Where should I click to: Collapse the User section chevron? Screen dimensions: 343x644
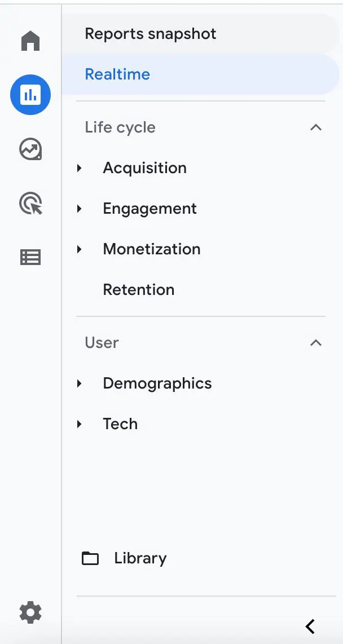point(315,342)
